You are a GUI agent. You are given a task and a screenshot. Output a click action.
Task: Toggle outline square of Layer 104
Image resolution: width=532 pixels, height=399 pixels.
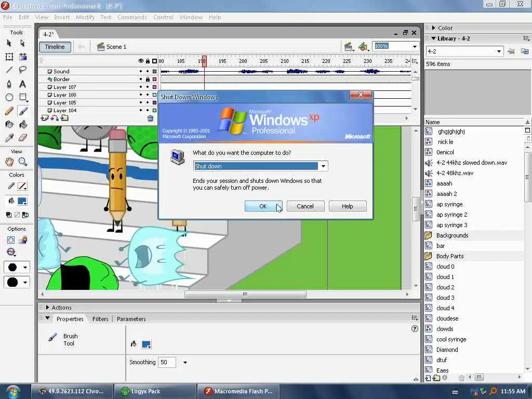coord(155,110)
